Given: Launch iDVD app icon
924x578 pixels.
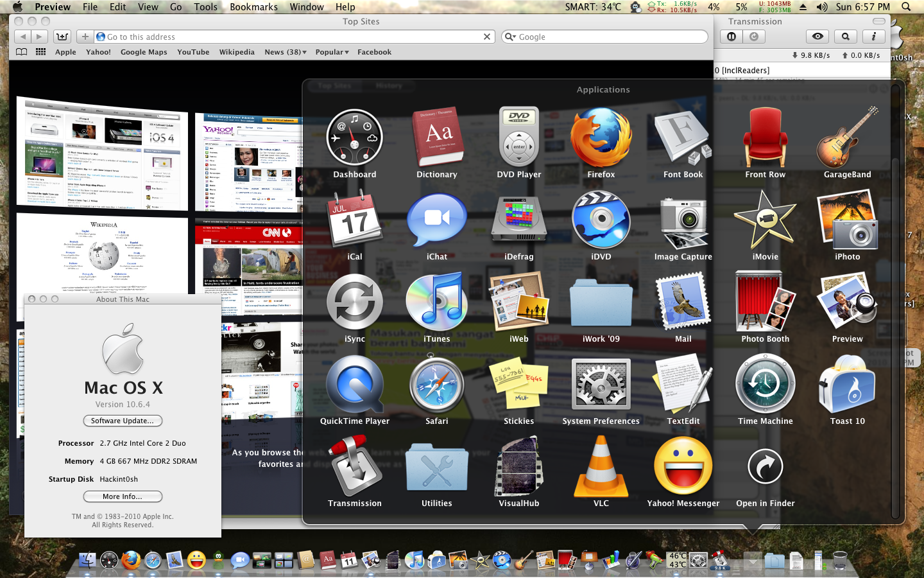Looking at the screenshot, I should [601, 220].
